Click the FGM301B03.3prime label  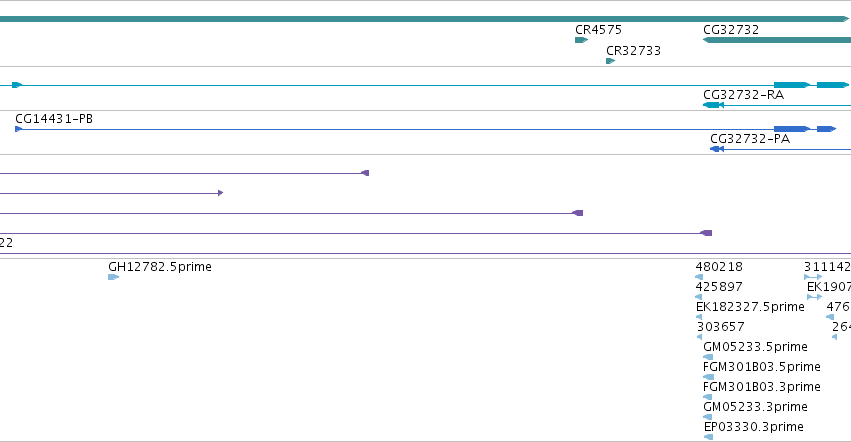[x=761, y=387]
